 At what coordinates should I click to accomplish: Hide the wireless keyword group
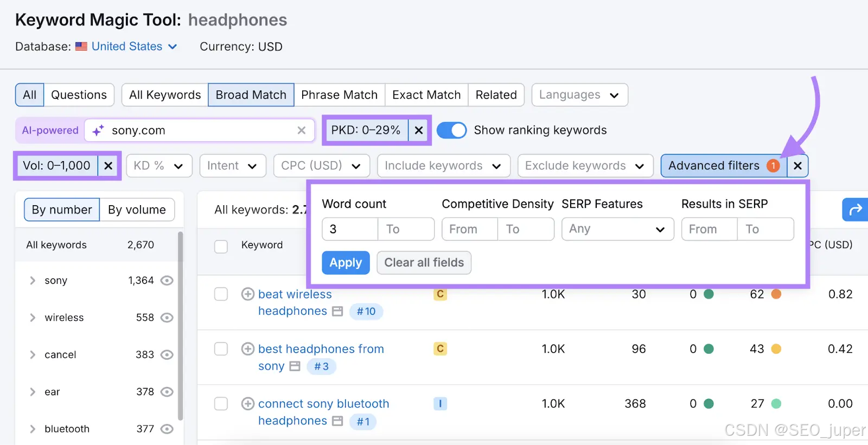coord(167,317)
